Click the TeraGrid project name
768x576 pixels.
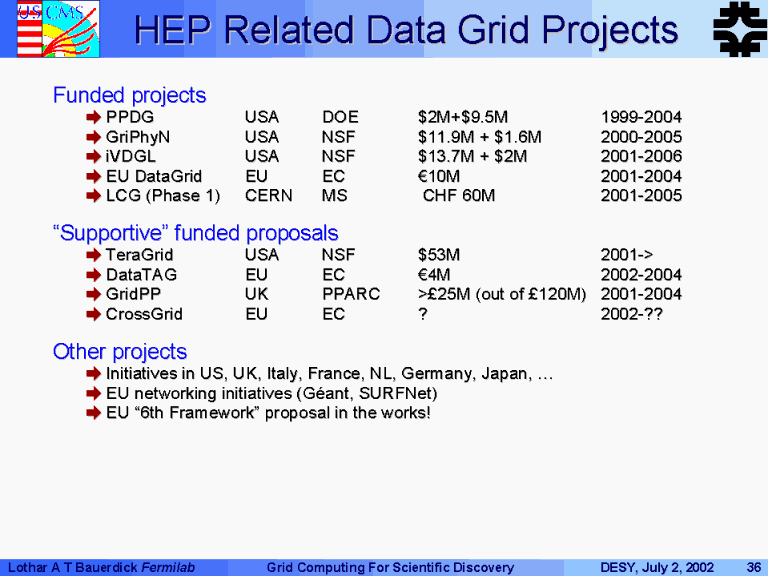(140, 255)
